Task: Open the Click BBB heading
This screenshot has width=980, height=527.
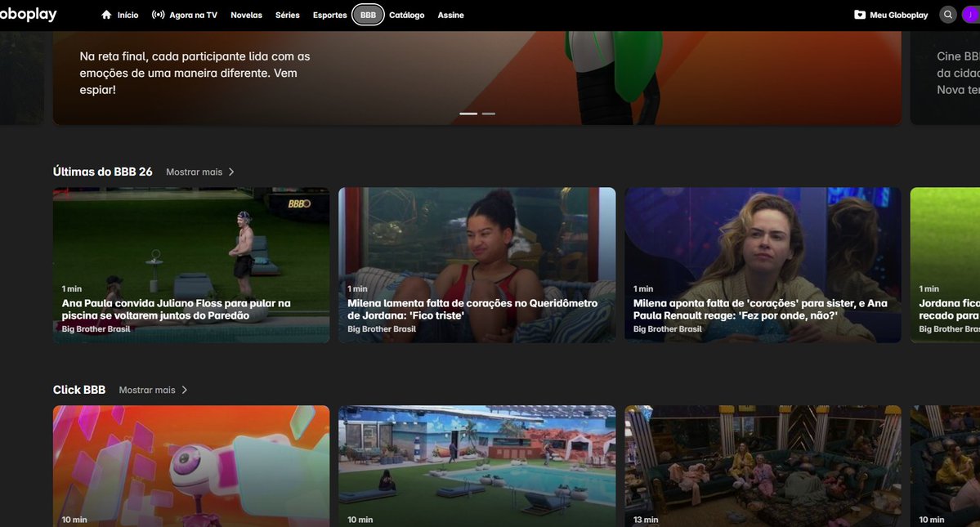Action: 79,390
